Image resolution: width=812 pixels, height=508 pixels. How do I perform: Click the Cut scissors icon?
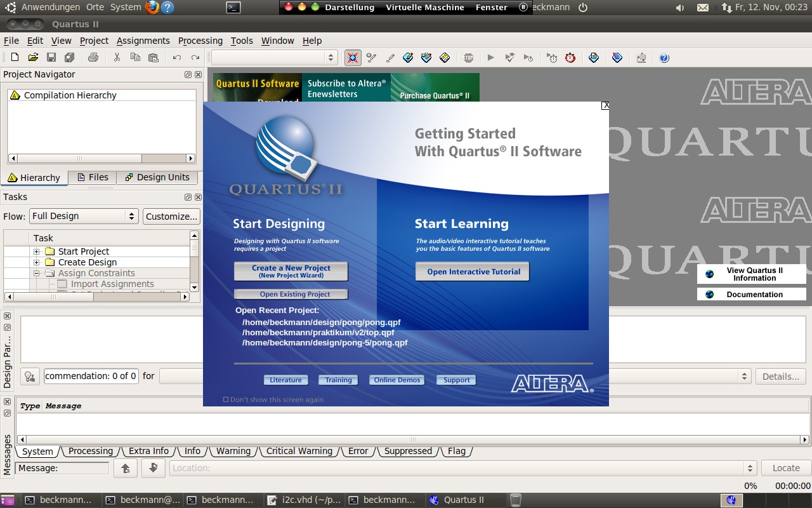coord(117,58)
